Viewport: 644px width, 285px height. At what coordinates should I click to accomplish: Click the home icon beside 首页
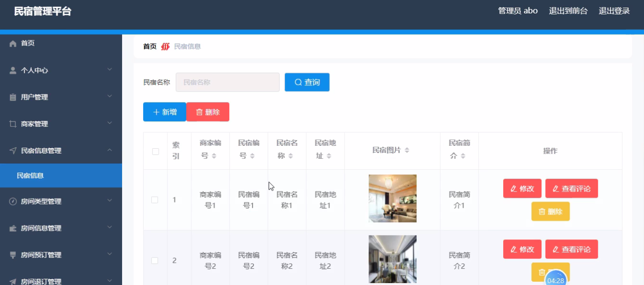point(13,44)
